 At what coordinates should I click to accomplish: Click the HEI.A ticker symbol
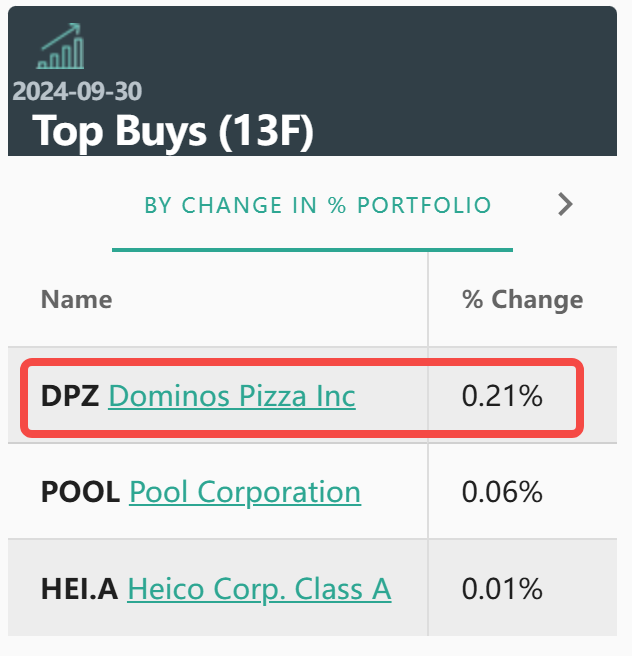click(x=80, y=588)
